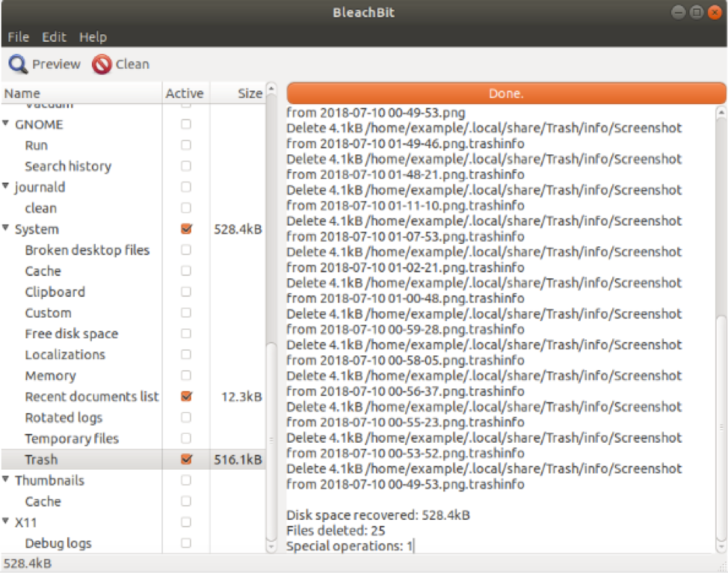Viewport: 728px width, 573px height.
Task: Click the Name column header
Action: (x=22, y=94)
